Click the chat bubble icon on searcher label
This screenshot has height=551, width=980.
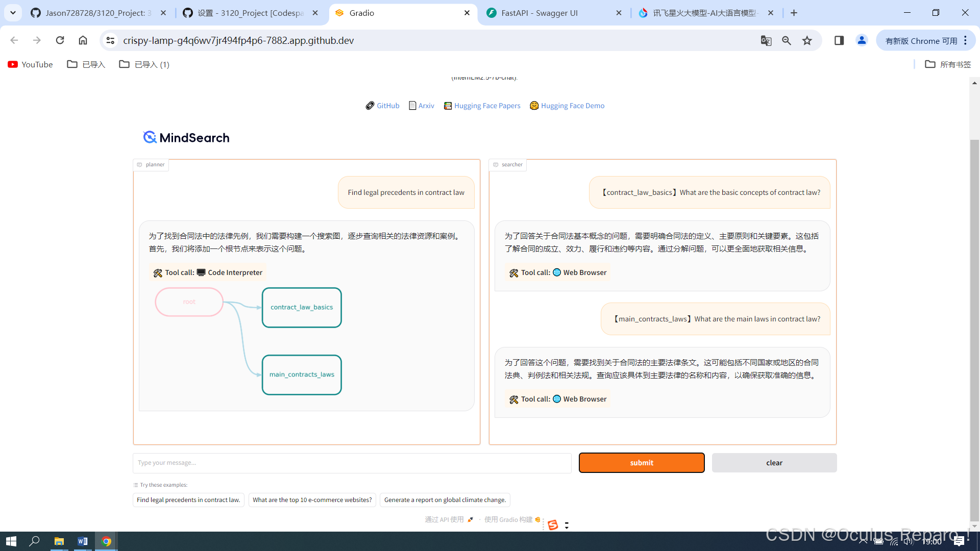pos(496,164)
